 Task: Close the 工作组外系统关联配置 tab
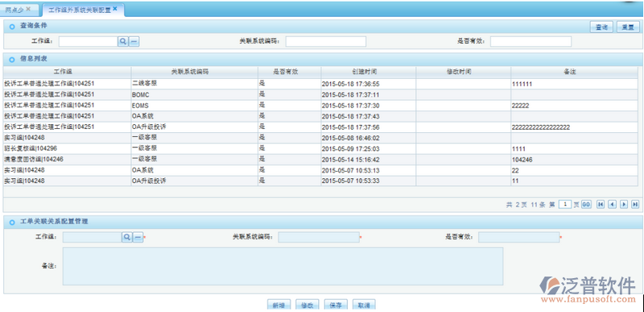coord(115,9)
